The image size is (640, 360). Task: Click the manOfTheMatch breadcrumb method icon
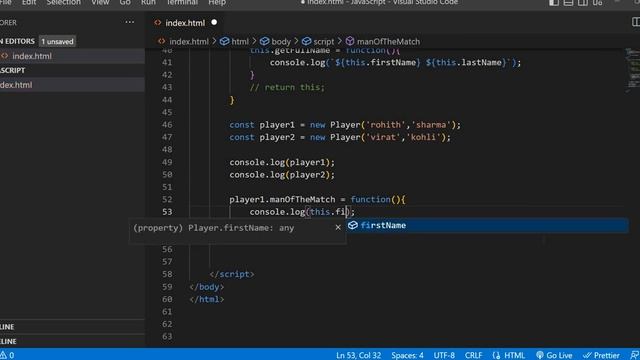pos(350,41)
